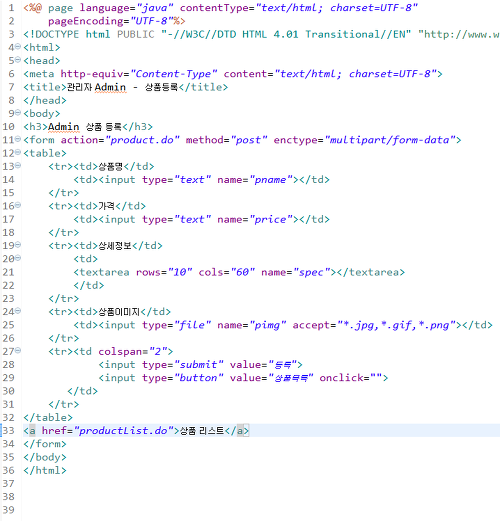Click the contentType attribute on line 1
500x521 pixels.
click(215, 8)
